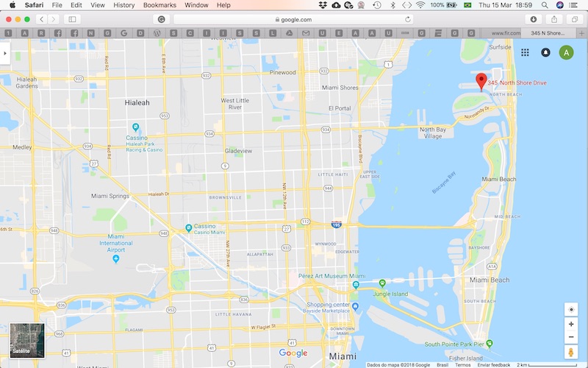Select the Street View pegman
The image size is (588, 368).
pos(571,353)
